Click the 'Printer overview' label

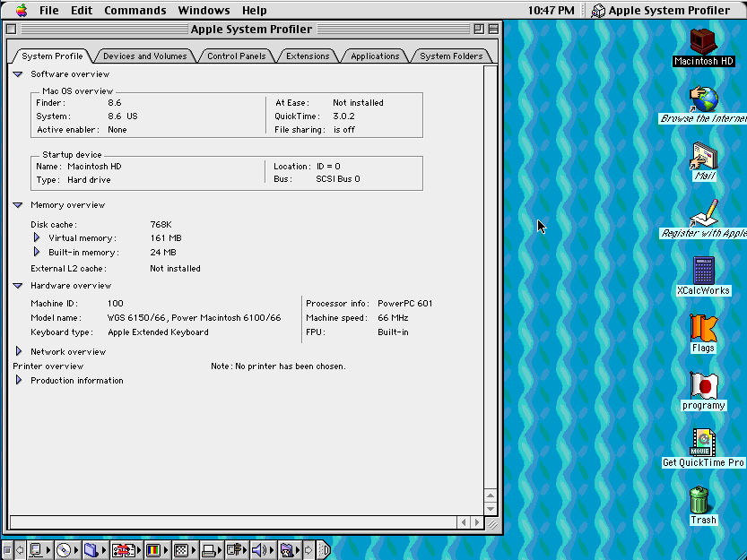[48, 366]
